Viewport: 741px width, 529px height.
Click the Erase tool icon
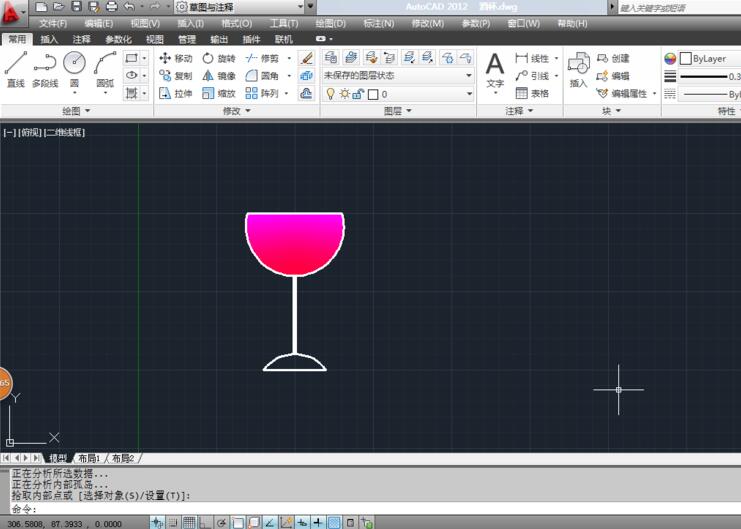coord(306,58)
